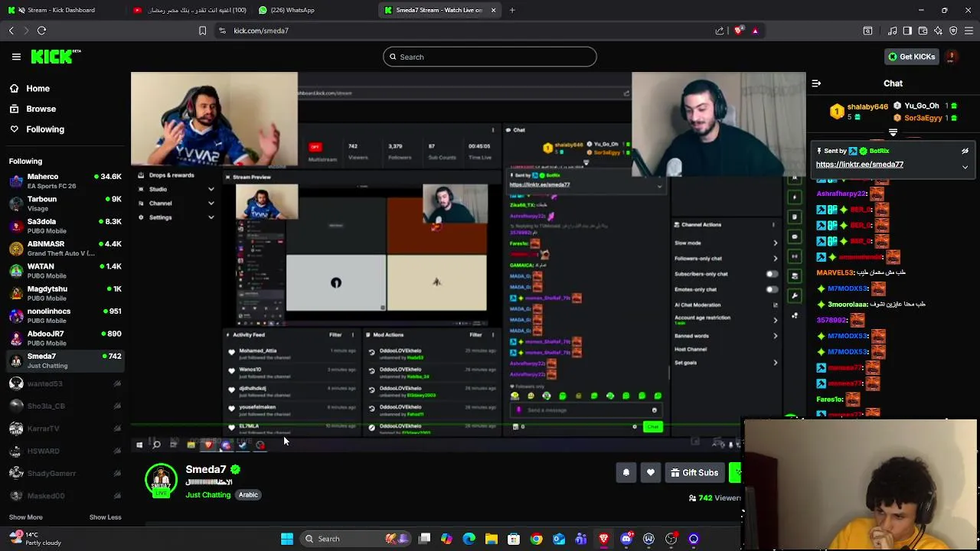Collapse the chat panel with the arrow icon

pos(816,83)
